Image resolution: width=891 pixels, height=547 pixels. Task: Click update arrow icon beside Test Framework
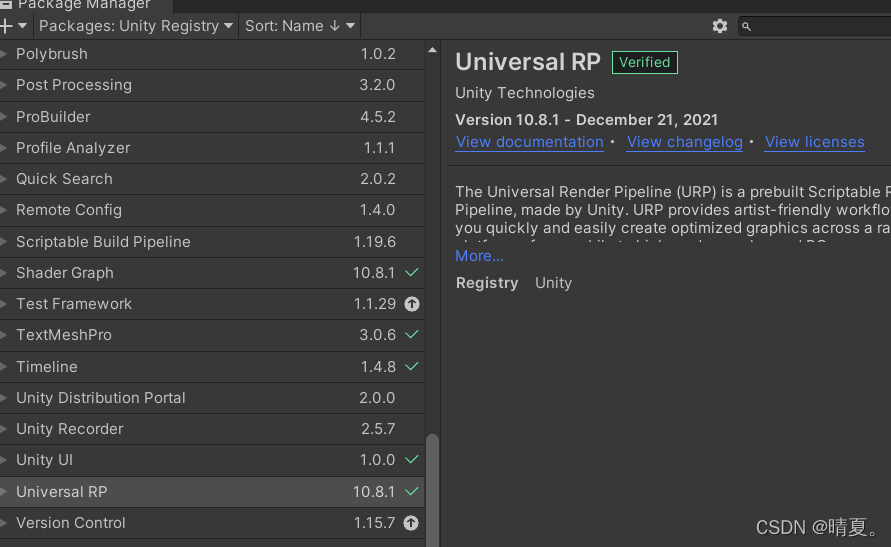click(411, 304)
